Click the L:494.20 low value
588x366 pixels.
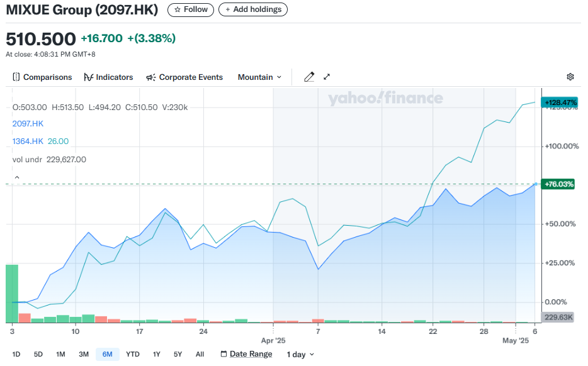click(x=105, y=108)
